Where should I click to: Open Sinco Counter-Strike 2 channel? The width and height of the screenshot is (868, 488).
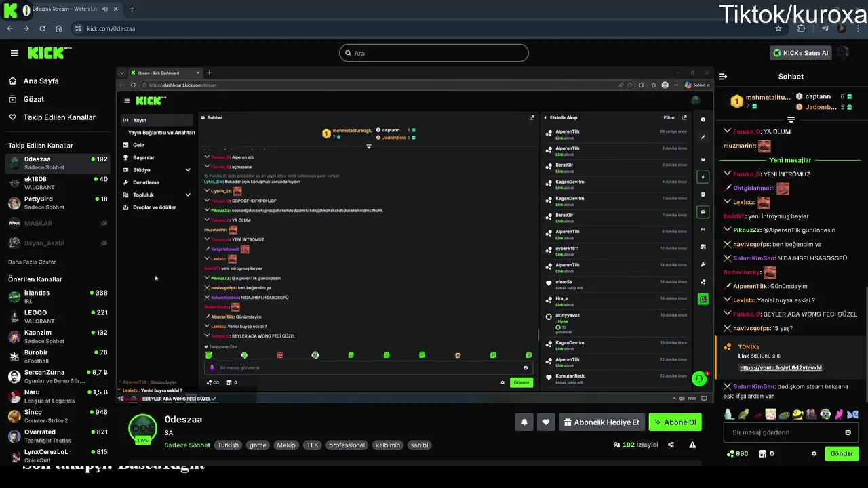click(58, 415)
